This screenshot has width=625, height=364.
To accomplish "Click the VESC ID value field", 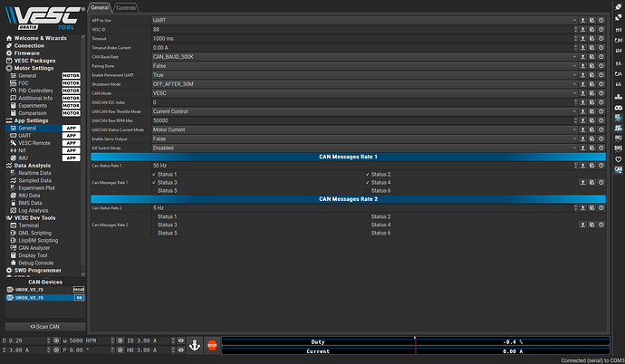I will click(362, 29).
